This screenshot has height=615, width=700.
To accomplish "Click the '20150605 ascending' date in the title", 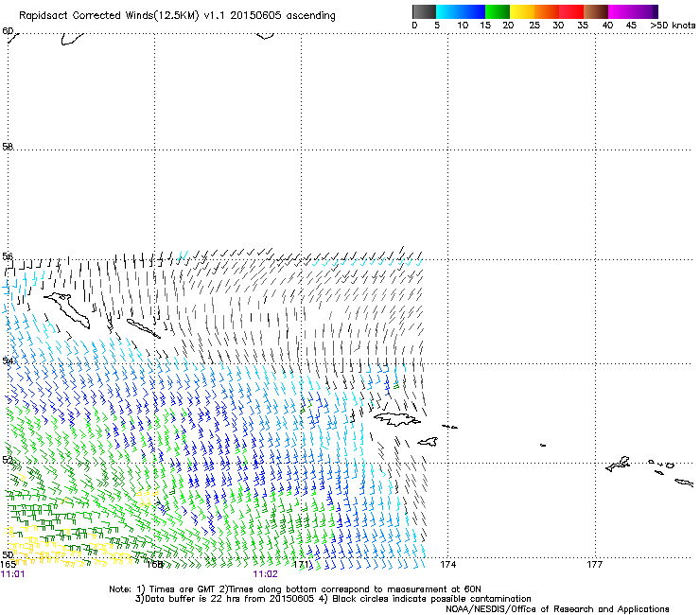I will click(283, 15).
